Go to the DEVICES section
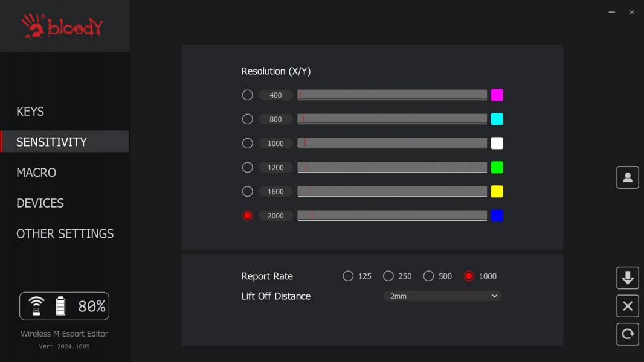The image size is (644, 362). pos(40,203)
